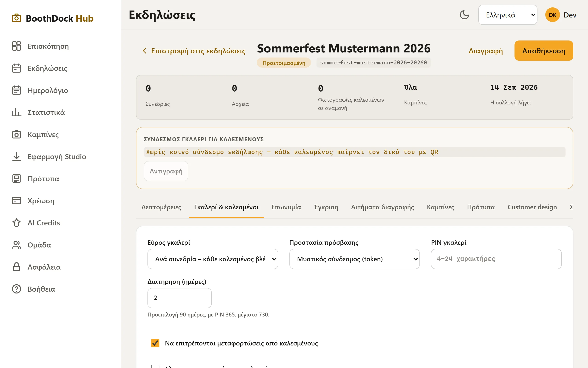The image size is (588, 368).
Task: Click the 14 Σεπ 2026 expiry date
Action: pyautogui.click(x=514, y=87)
